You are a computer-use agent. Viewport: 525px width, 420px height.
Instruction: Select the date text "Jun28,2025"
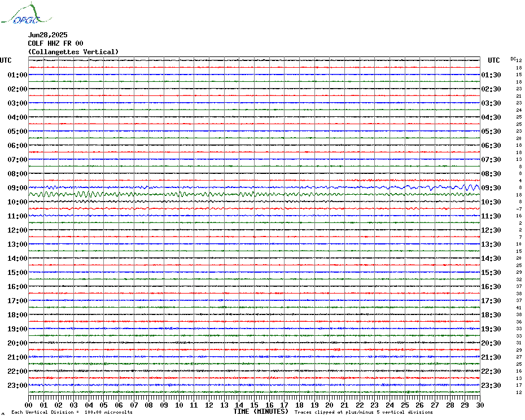47,35
